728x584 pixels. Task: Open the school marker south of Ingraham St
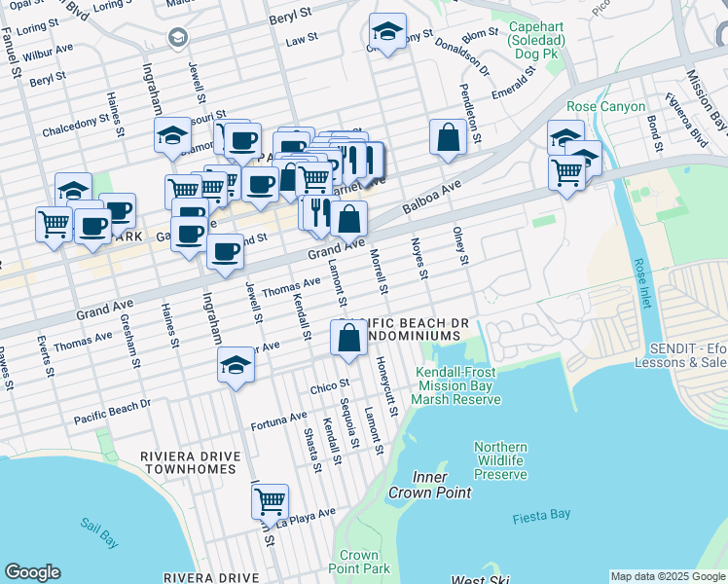[236, 365]
